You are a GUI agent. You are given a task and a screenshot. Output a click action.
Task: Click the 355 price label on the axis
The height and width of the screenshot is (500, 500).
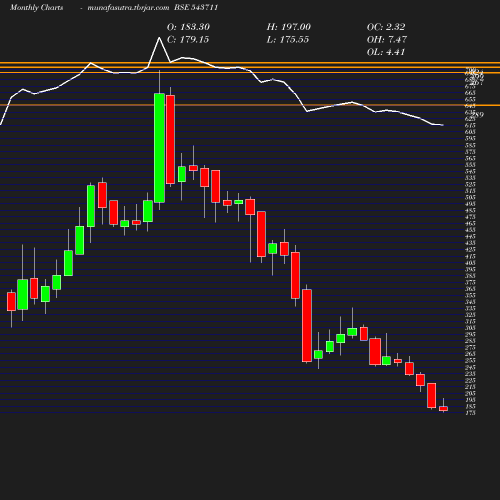[x=470, y=295]
